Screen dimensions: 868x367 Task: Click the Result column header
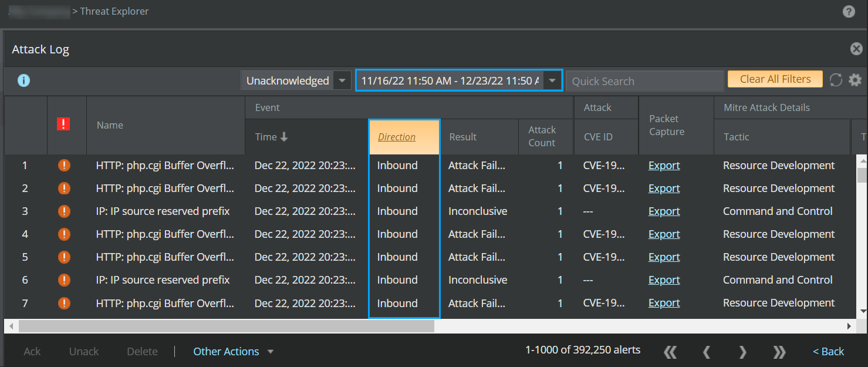tap(463, 137)
